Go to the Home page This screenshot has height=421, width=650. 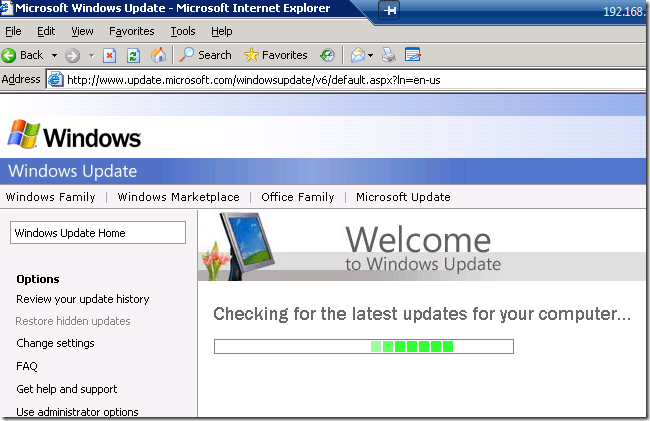click(x=158, y=55)
